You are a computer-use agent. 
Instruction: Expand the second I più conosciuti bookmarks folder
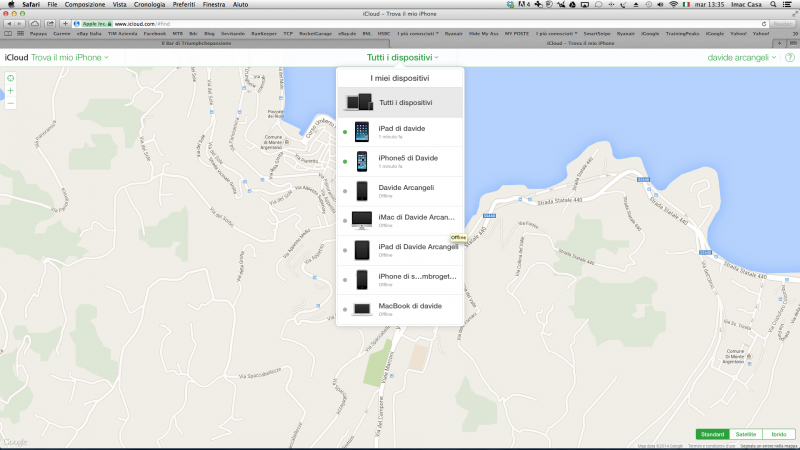click(x=557, y=34)
